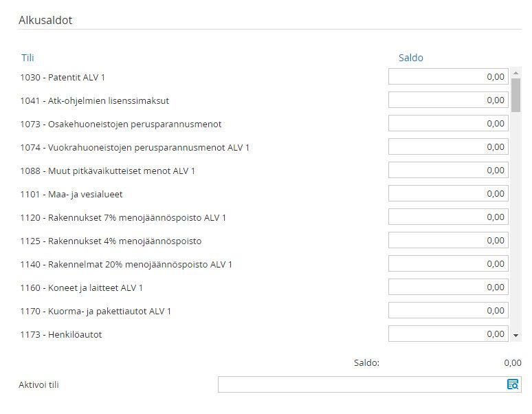Viewport: 532px width, 414px height.
Task: Edit balance for 1120 Rakennukset 7% menojäännöspoisto
Action: 448,217
